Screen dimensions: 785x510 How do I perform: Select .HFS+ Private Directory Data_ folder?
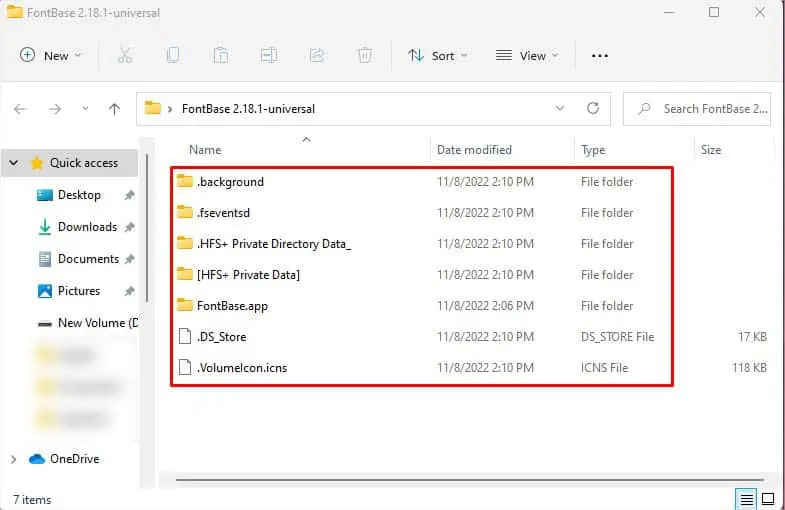tap(274, 244)
